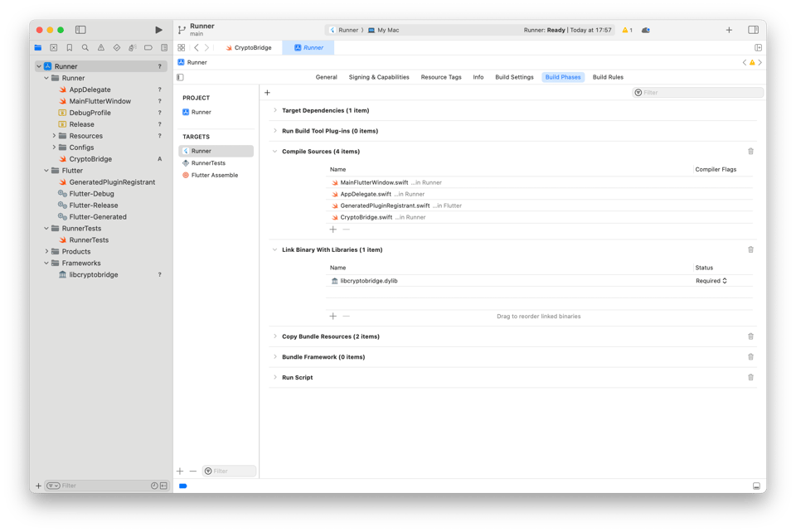Select AppDelegate in the project navigator
796x532 pixels.
(90, 89)
